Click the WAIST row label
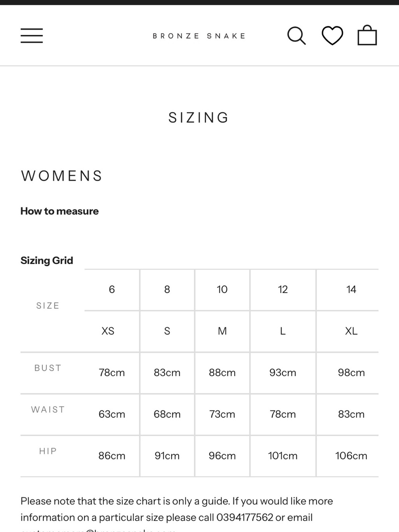 coord(48,409)
